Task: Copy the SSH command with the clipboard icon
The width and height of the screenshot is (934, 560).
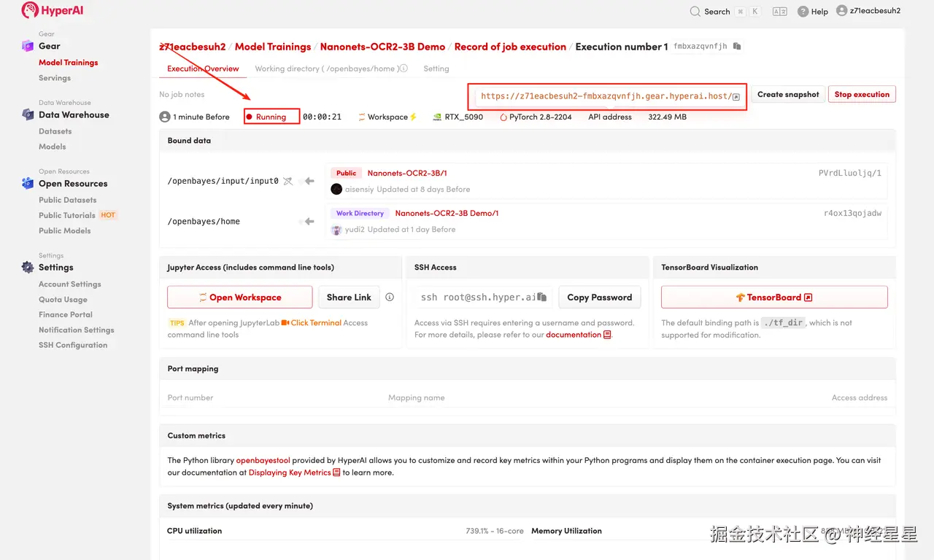Action: [x=542, y=297]
